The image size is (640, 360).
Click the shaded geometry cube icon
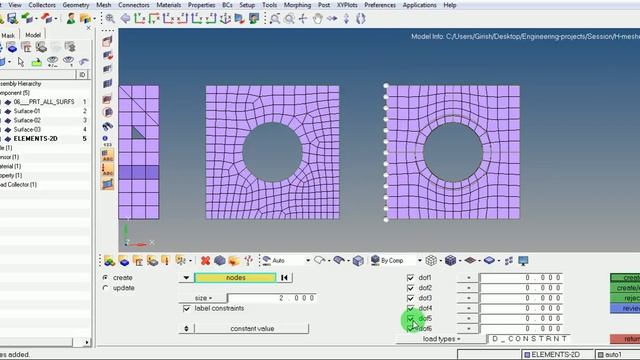[x=358, y=260]
